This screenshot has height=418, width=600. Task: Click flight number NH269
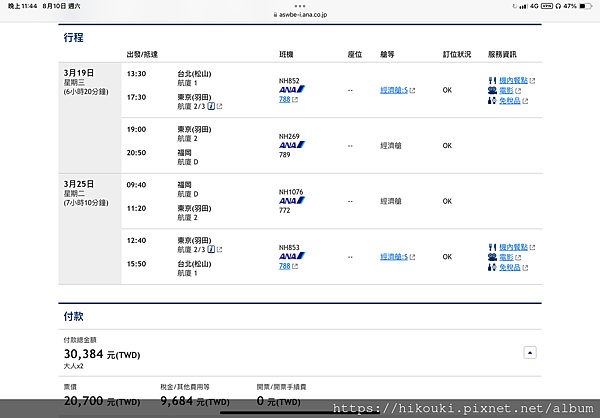[x=289, y=136]
